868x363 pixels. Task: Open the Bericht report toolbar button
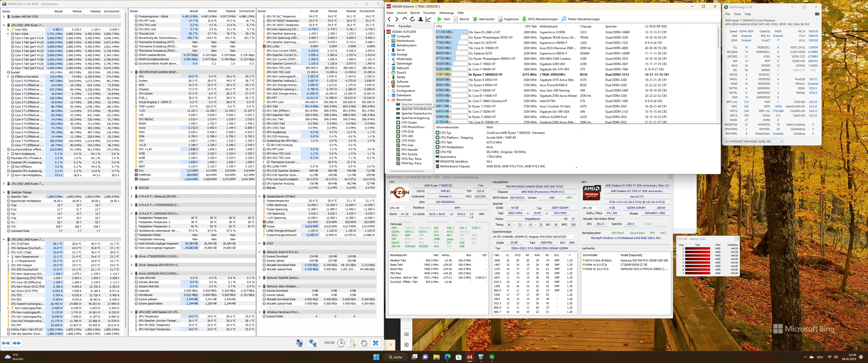pos(461,19)
